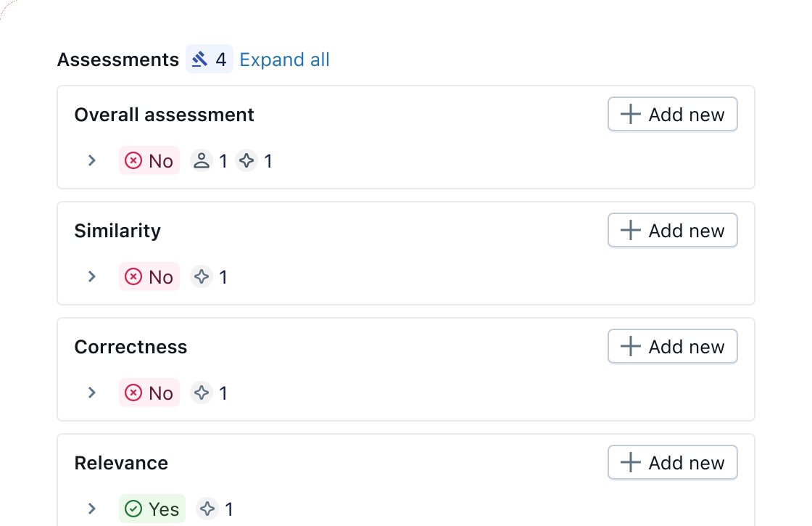Click the sparkle AI icon on Similarity

pos(201,276)
